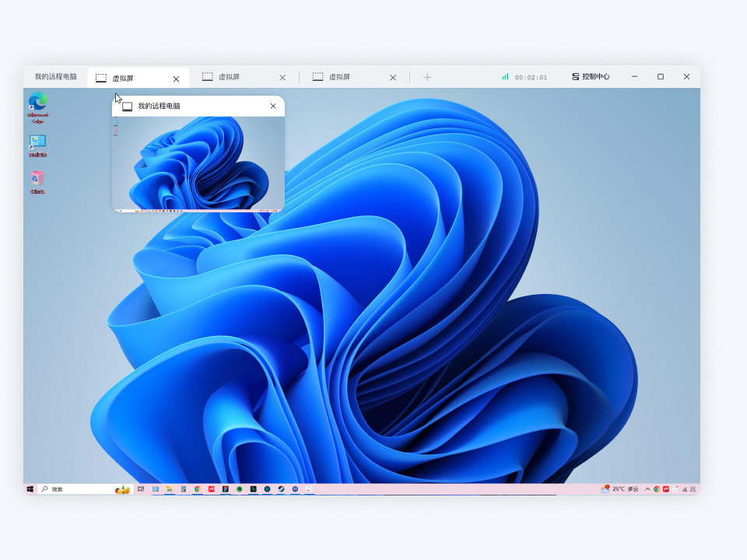Open Chrome on remote taskbar
Screen dimensions: 747x560
click(x=197, y=489)
